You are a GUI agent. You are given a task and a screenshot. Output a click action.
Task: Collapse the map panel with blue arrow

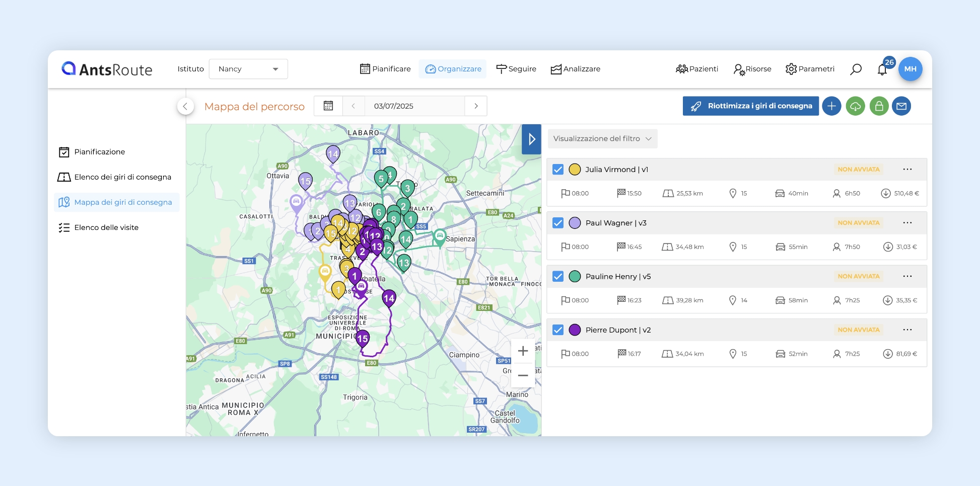coord(531,139)
